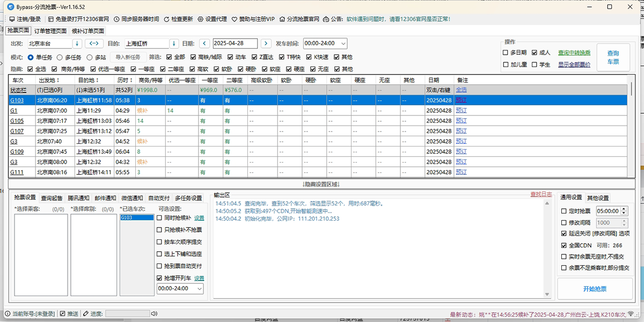Select the 多任务 mode radio button
Viewport: 644px width, 322px height.
(x=60, y=57)
